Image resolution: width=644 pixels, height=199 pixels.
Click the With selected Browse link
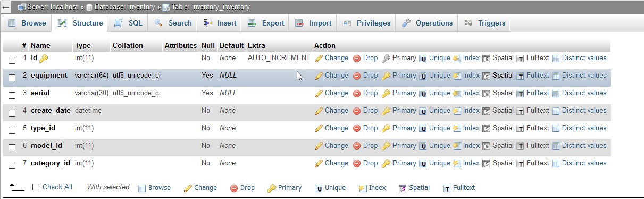(x=154, y=188)
